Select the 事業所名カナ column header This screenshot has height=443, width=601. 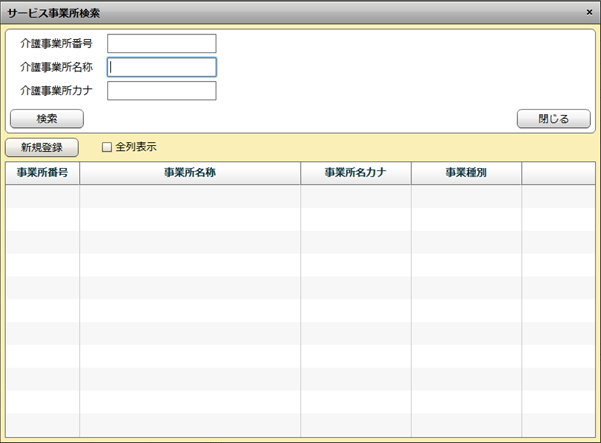tap(355, 173)
